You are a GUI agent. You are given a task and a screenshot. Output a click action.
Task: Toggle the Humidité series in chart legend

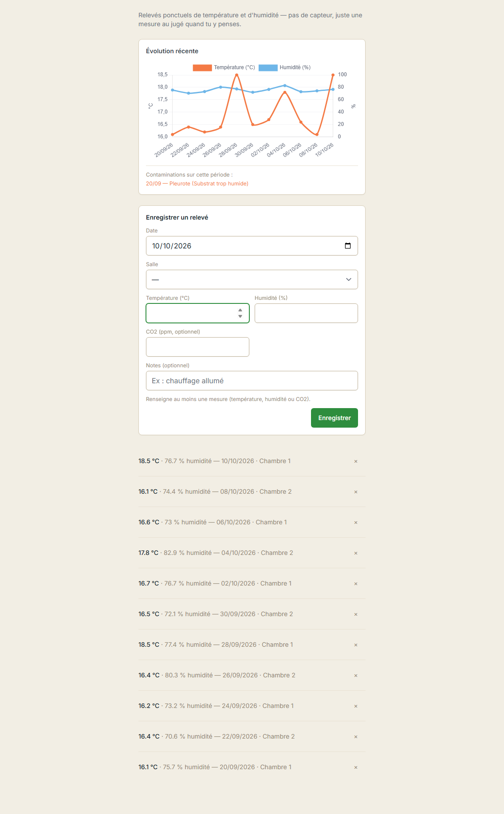[x=285, y=67]
